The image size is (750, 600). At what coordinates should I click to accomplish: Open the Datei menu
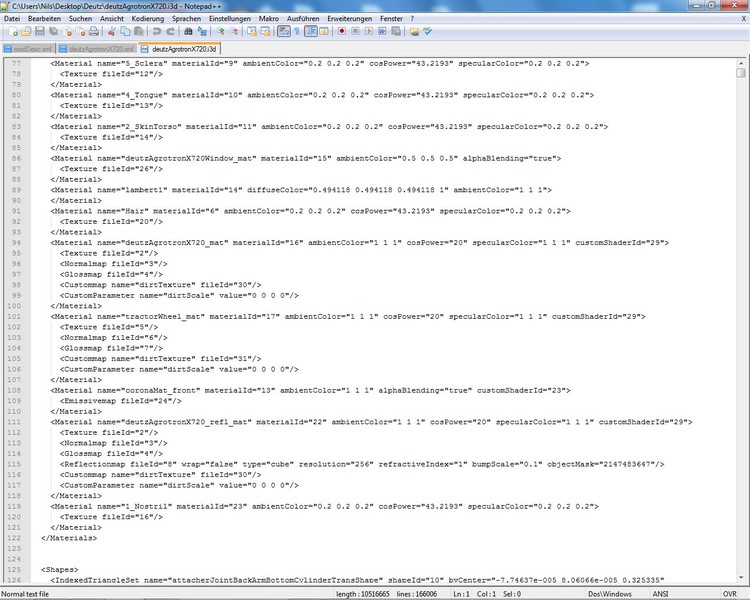12,19
